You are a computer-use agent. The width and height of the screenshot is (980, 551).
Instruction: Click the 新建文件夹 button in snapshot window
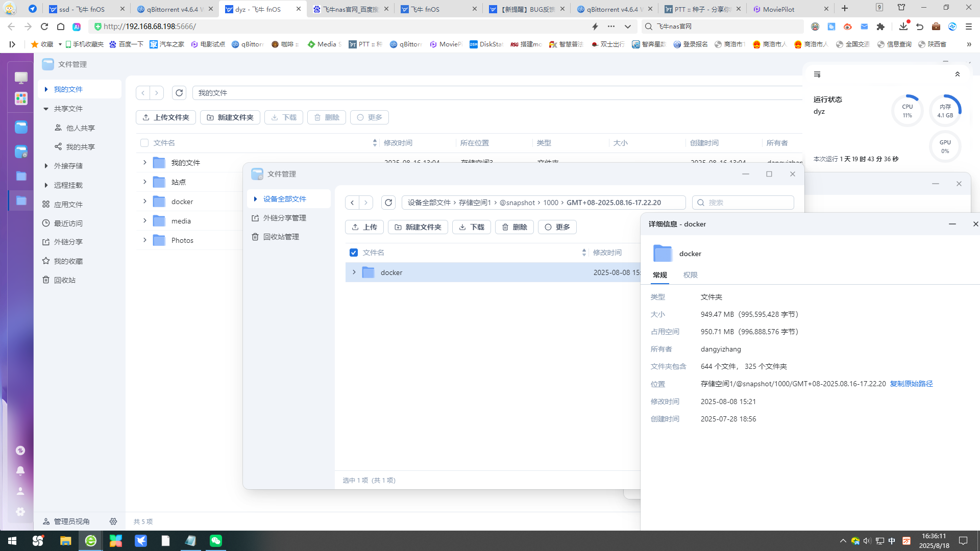pyautogui.click(x=418, y=227)
